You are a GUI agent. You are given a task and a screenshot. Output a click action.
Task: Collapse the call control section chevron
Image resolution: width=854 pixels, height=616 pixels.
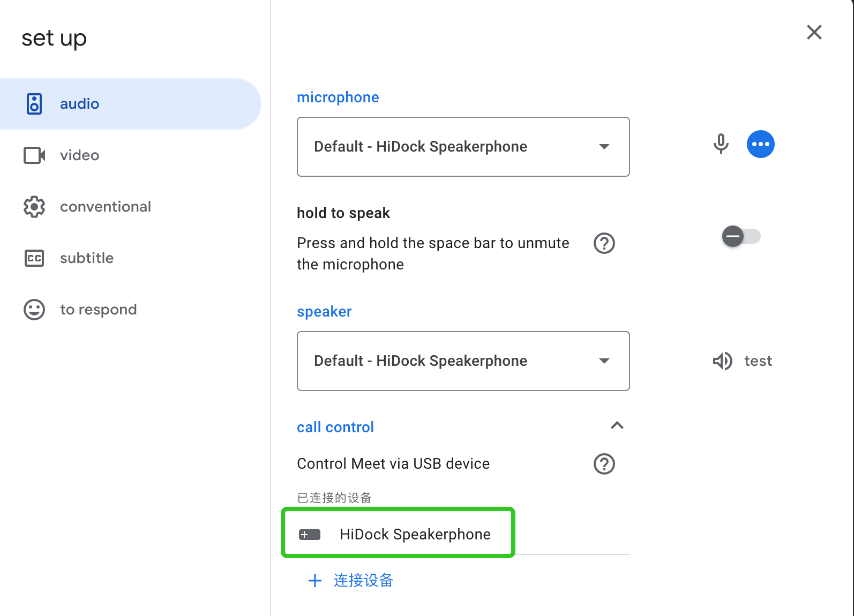[617, 425]
